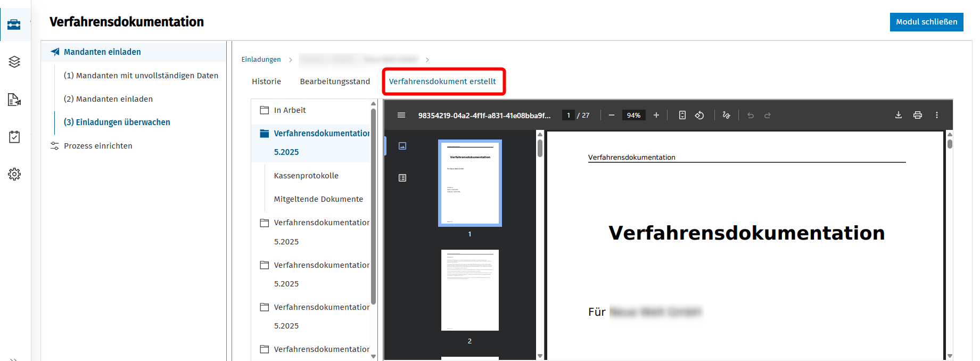This screenshot has width=980, height=361.
Task: Click folder icon next to In Arbeit
Action: point(264,110)
